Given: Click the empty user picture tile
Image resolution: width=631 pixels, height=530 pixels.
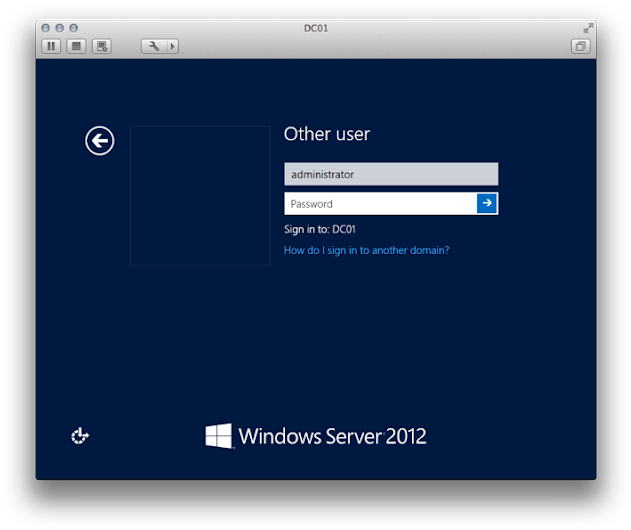Looking at the screenshot, I should coord(200,195).
